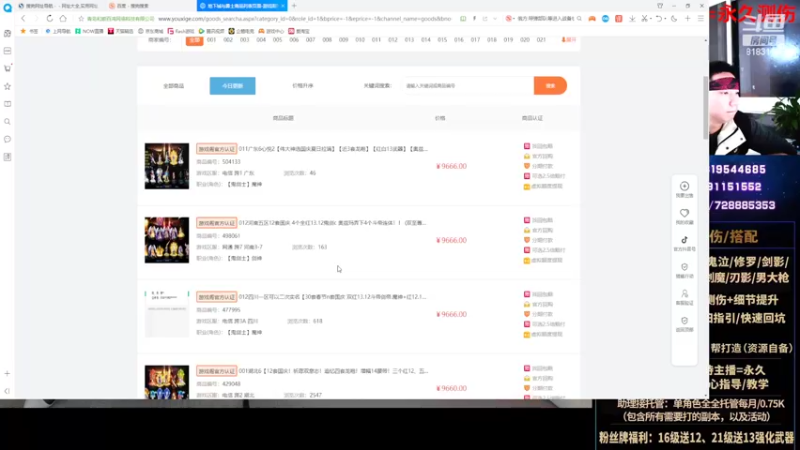Open the NOW bookmark in bookmarks bar
The width and height of the screenshot is (800, 450).
pyautogui.click(x=89, y=31)
